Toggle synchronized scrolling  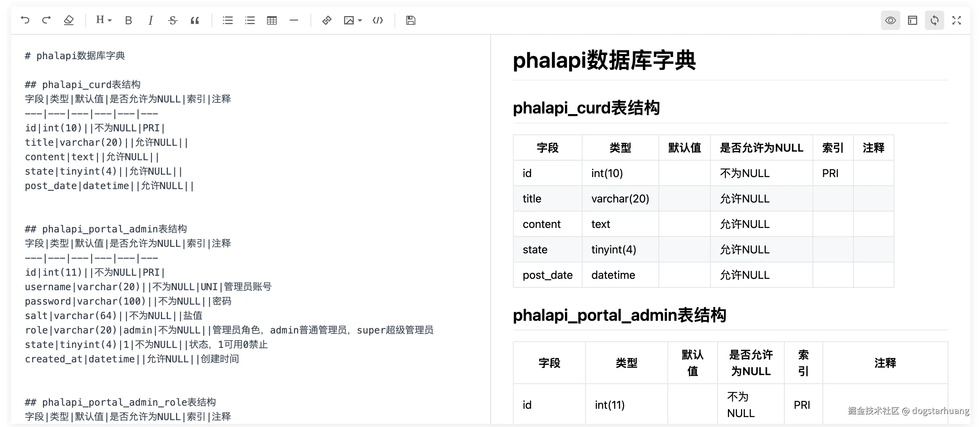(x=934, y=21)
